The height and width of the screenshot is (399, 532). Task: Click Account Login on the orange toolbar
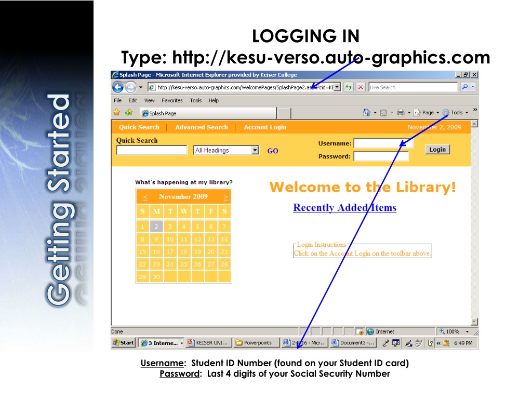[x=265, y=127]
